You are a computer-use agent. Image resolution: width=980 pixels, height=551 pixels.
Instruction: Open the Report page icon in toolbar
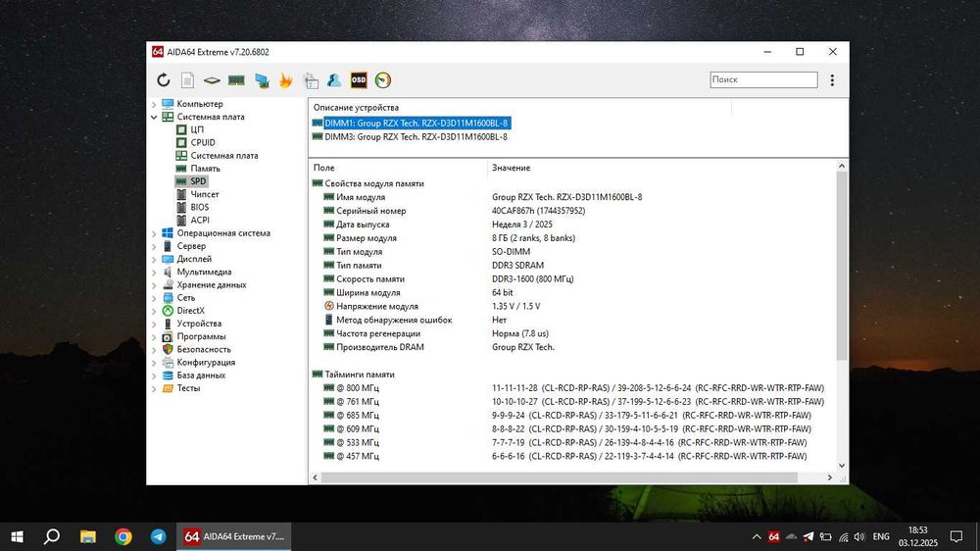[x=187, y=80]
